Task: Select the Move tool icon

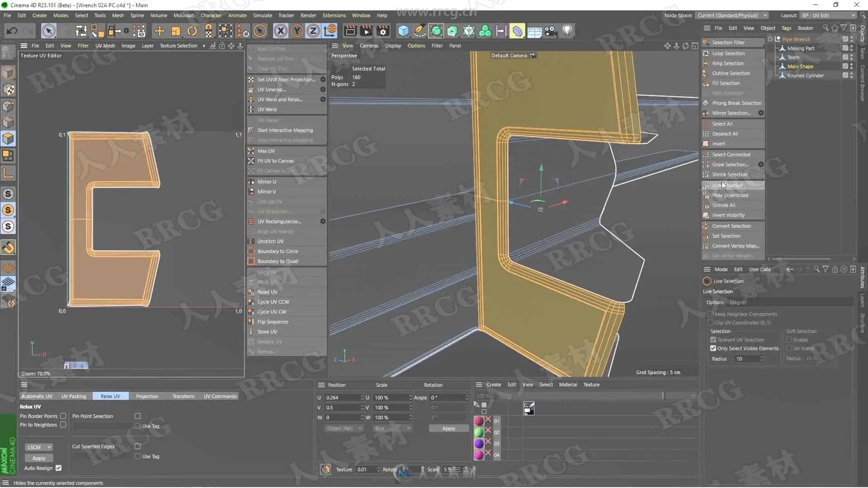Action: pyautogui.click(x=159, y=31)
